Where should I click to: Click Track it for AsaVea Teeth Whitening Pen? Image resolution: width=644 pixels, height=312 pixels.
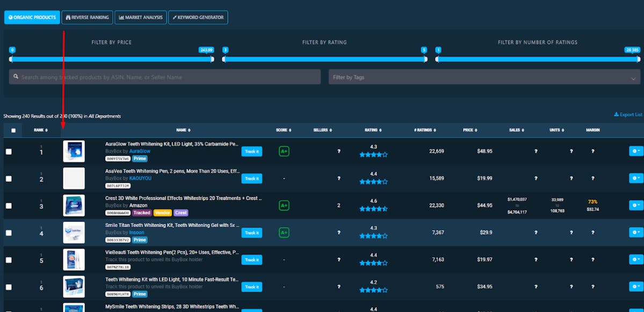252,179
